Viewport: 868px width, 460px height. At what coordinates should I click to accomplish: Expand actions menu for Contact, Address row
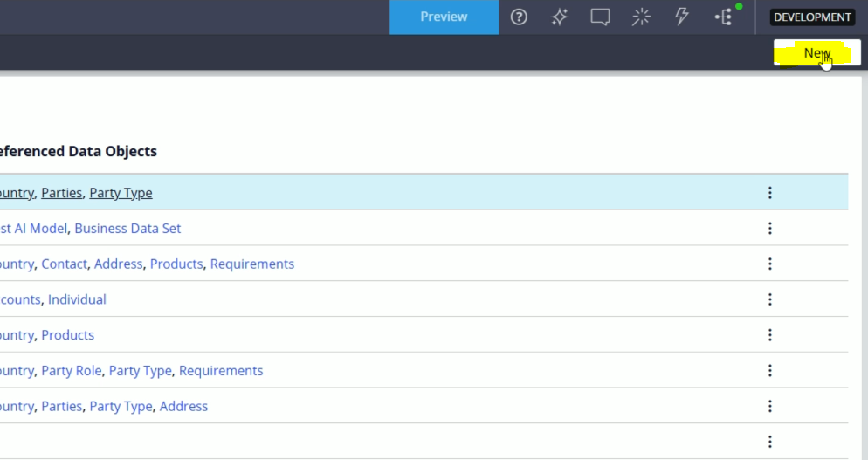pos(769,264)
